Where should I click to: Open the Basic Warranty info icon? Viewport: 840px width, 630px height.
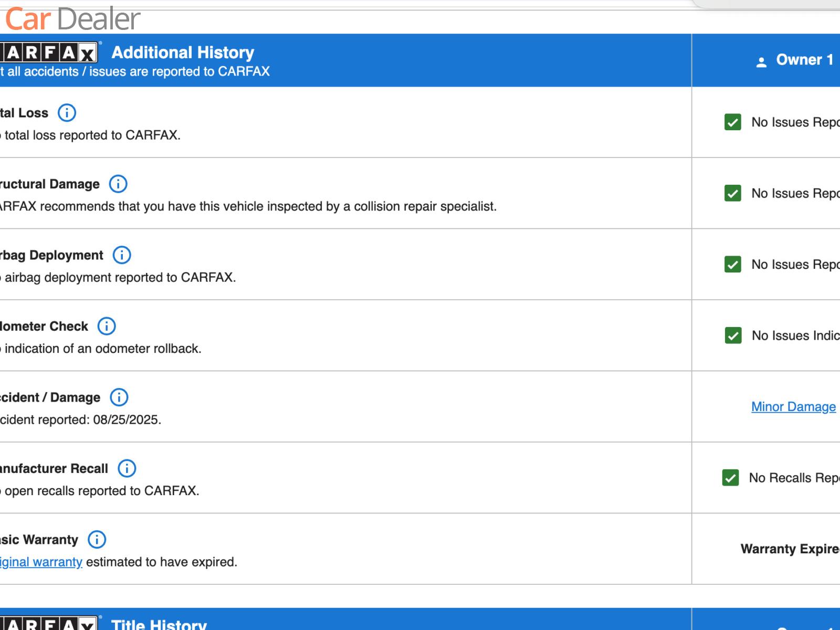click(x=97, y=539)
